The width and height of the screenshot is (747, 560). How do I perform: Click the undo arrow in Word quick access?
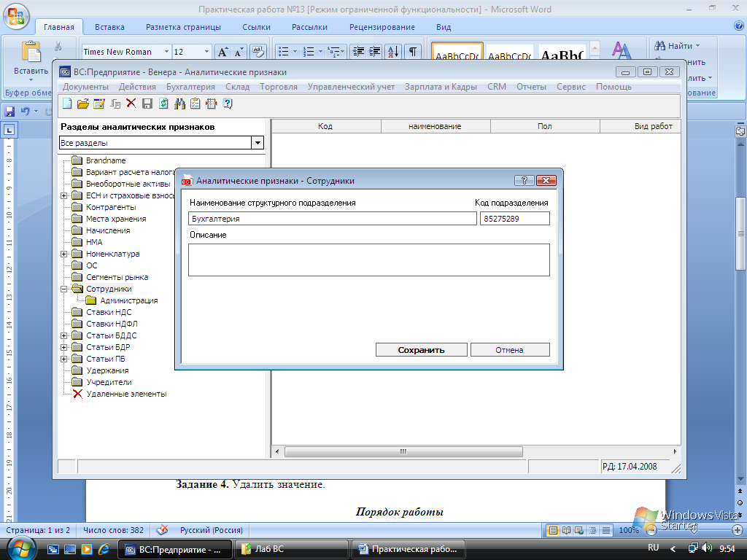(x=26, y=112)
